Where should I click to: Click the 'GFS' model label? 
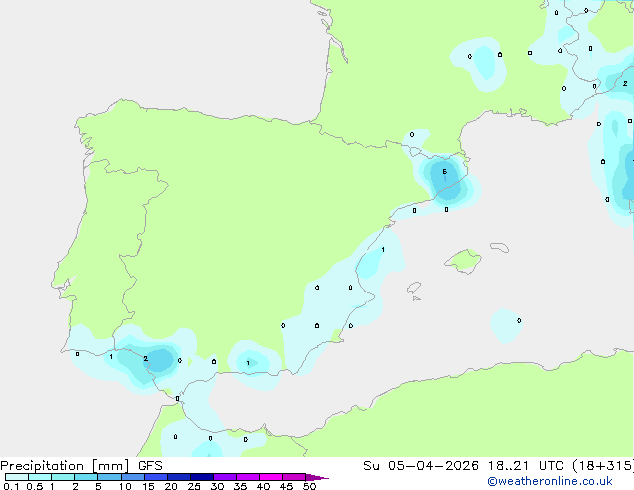click(x=150, y=466)
